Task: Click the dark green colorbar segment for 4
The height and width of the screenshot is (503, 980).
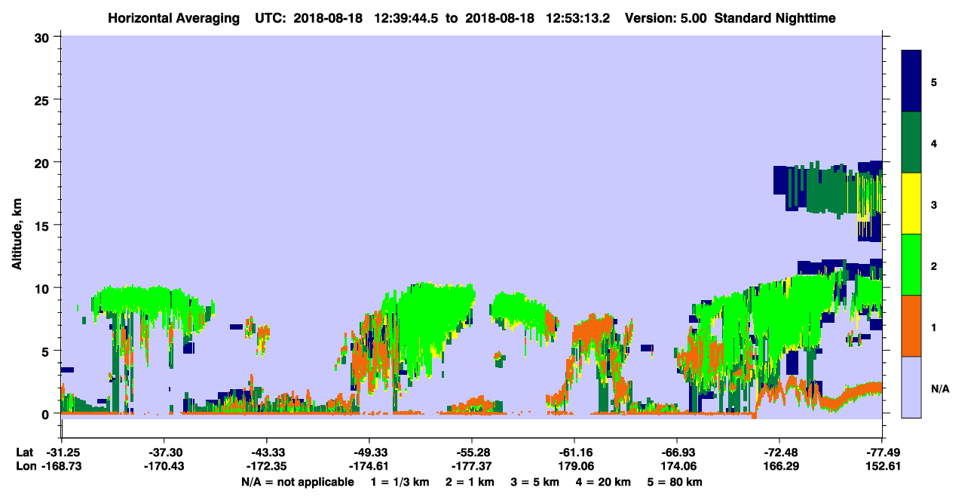Action: (x=911, y=143)
